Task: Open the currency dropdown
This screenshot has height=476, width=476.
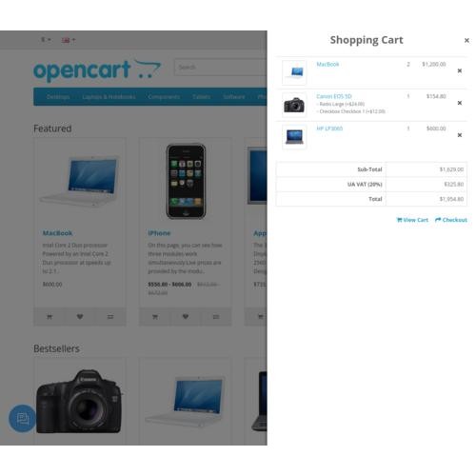Action: [x=46, y=40]
